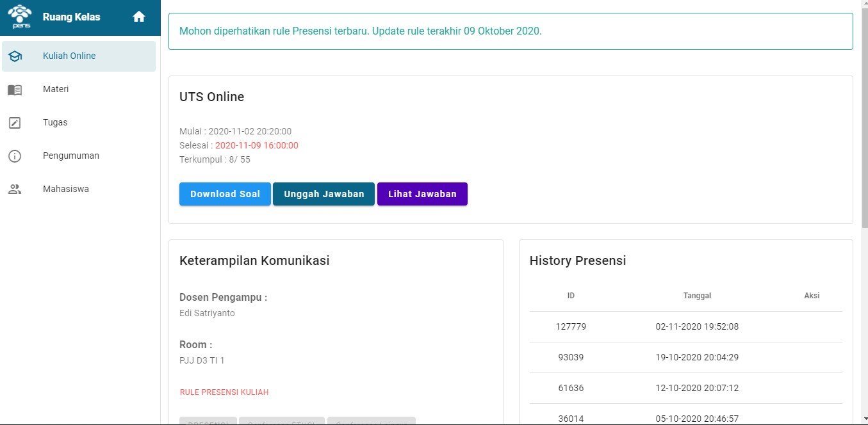Open the Materi menu item

(79, 90)
